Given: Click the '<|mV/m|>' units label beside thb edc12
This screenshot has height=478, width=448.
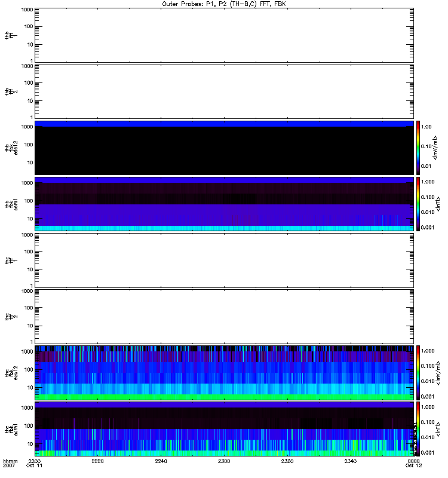Looking at the screenshot, I should (x=435, y=148).
